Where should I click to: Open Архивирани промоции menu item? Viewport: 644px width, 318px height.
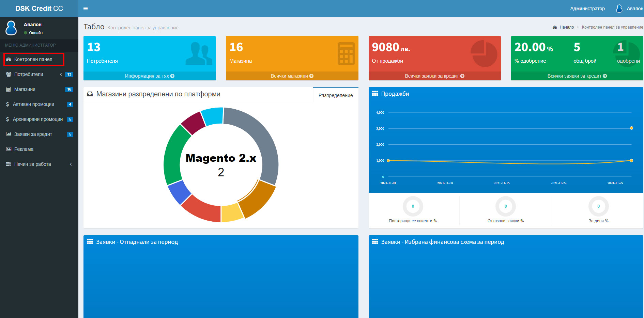pos(39,119)
